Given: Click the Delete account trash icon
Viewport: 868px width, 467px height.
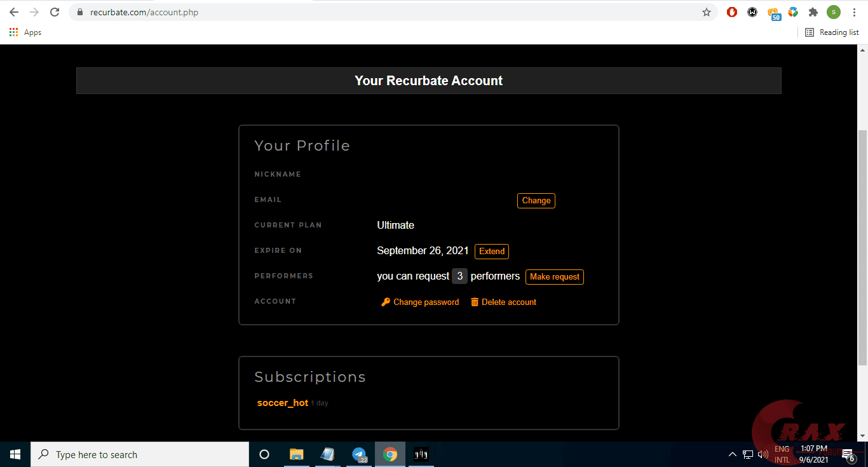Looking at the screenshot, I should (x=474, y=302).
